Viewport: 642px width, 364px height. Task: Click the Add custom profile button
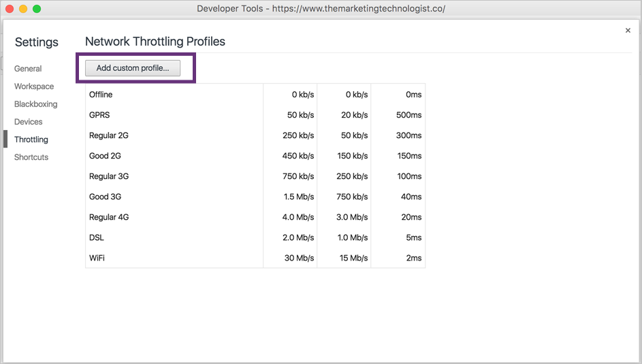tap(133, 68)
